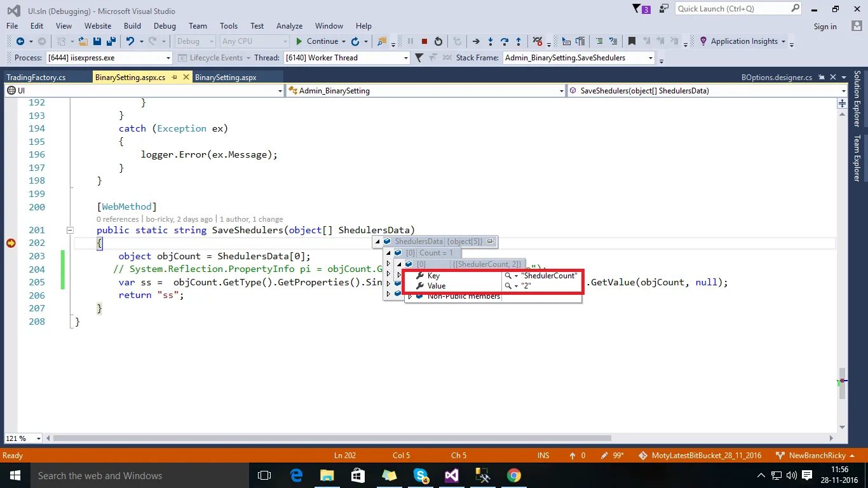Click the red breakpoint dot on line 202

point(10,243)
